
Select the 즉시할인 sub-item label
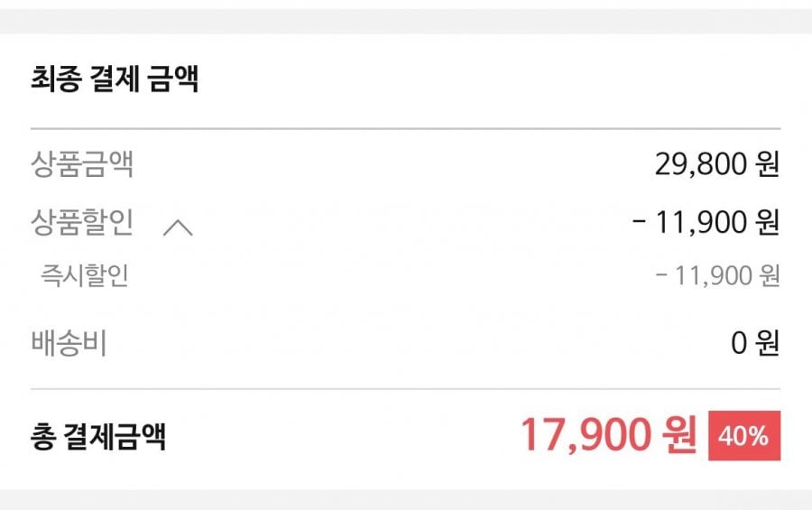[85, 276]
